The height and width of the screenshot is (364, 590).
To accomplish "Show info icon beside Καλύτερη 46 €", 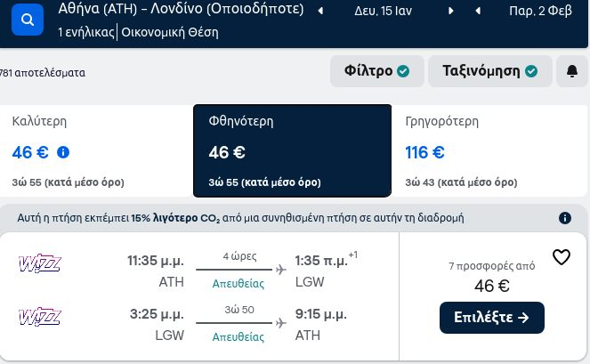I will point(63,152).
